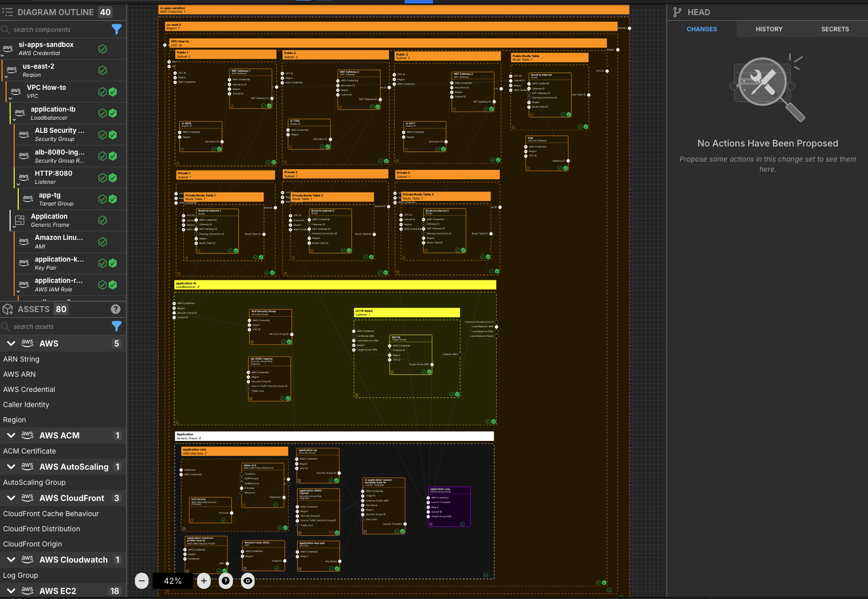The height and width of the screenshot is (599, 868).
Task: Collapse the AWS ACM asset category
Action: tap(11, 435)
